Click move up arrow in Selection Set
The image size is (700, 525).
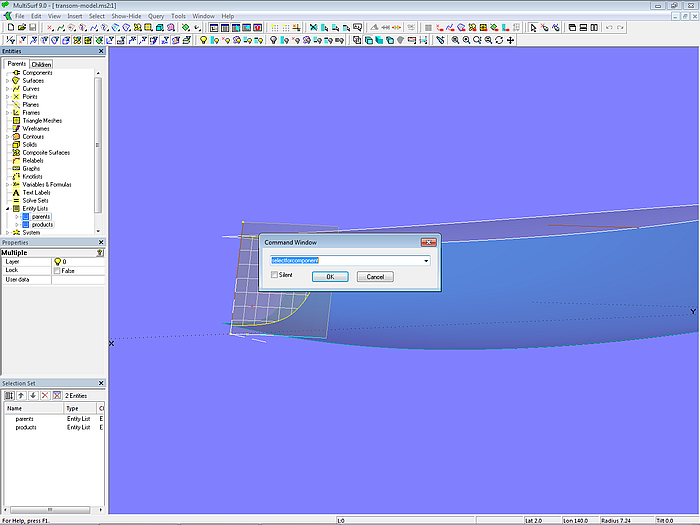[x=21, y=396]
